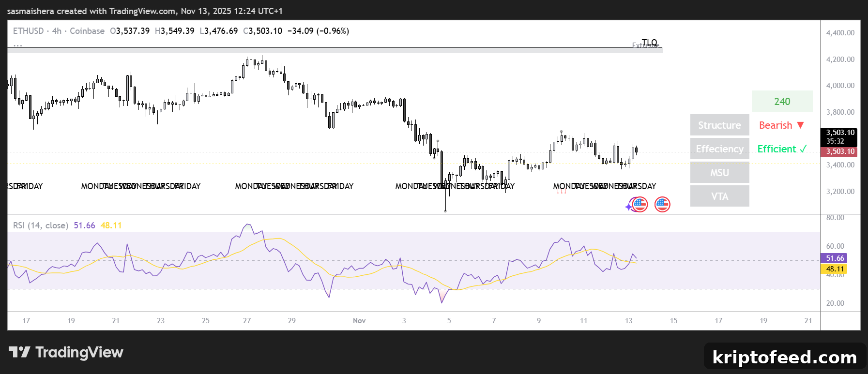Click the 25 date on time axis

pos(206,321)
